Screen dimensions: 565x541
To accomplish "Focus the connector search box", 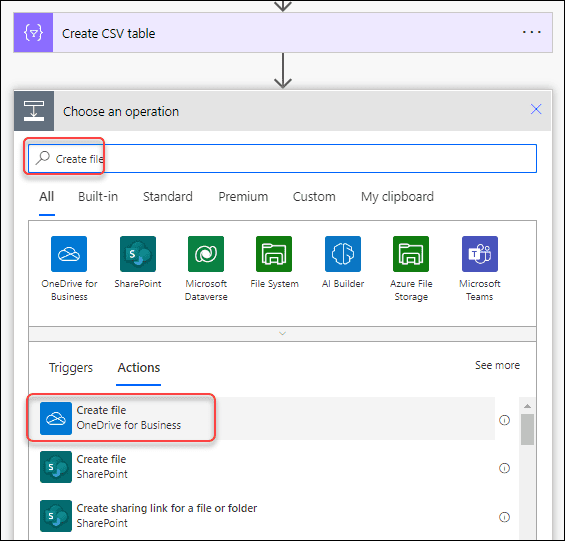I will pyautogui.click(x=282, y=159).
